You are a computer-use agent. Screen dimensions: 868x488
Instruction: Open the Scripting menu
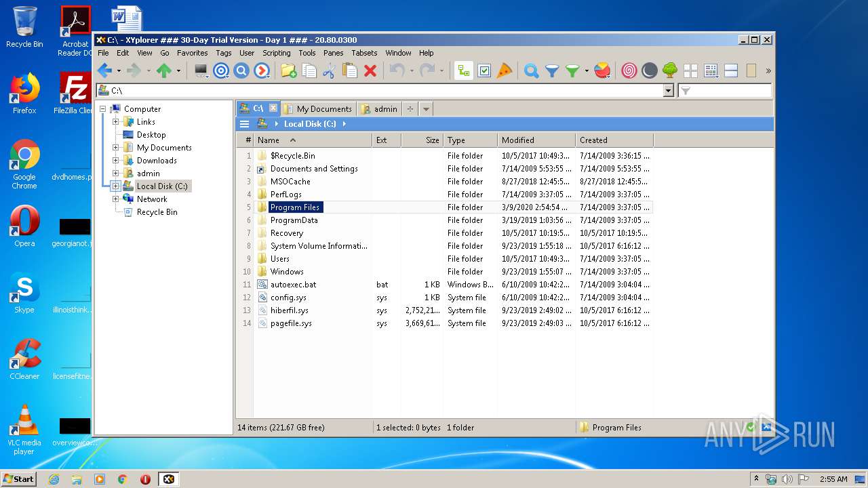[x=277, y=53]
